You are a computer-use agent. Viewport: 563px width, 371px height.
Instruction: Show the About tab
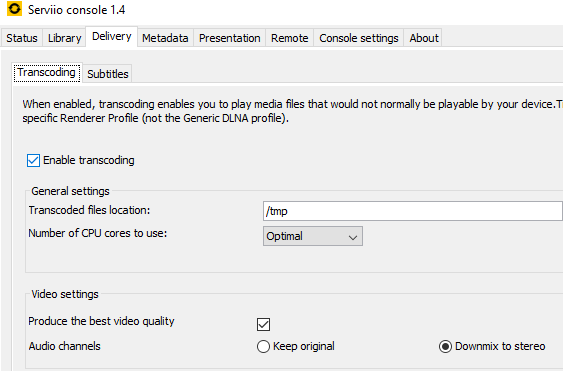[x=424, y=38]
